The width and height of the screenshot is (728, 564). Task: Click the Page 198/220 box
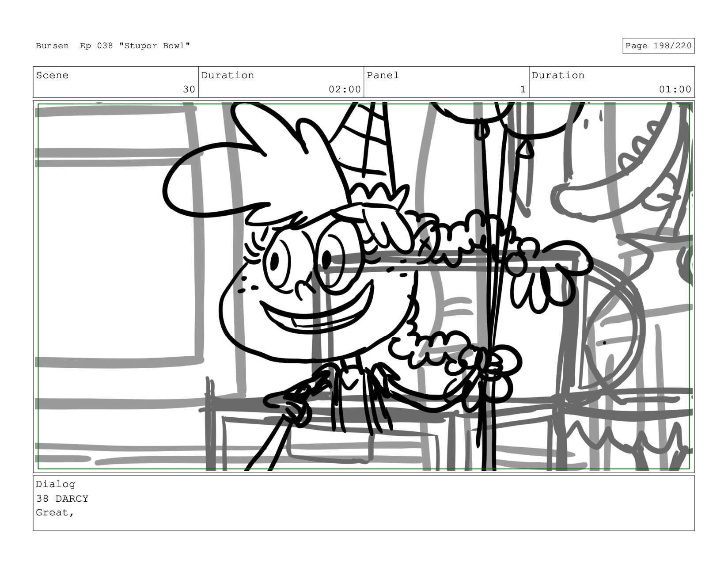(x=658, y=46)
